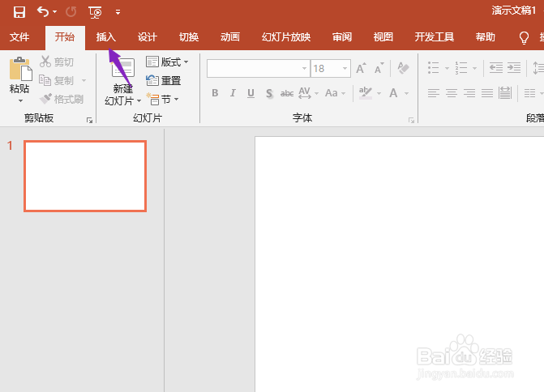Increase font size with larger A icon
Image resolution: width=544 pixels, height=392 pixels.
361,68
